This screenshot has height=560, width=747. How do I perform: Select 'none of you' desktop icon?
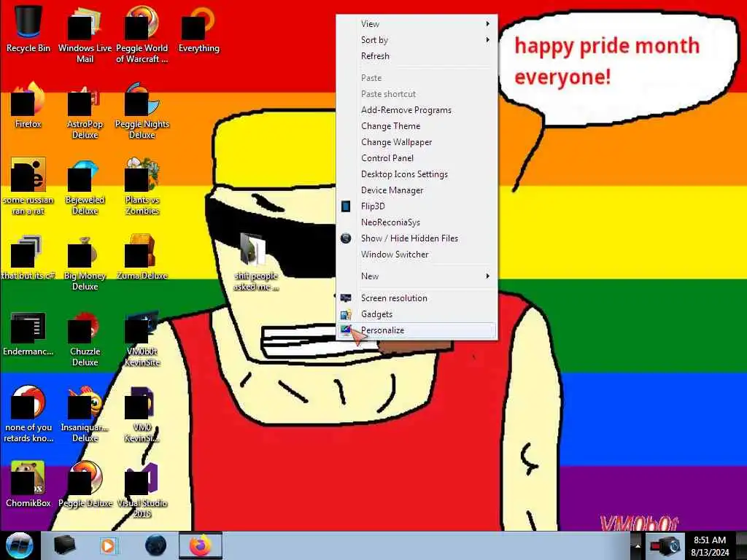tap(28, 413)
